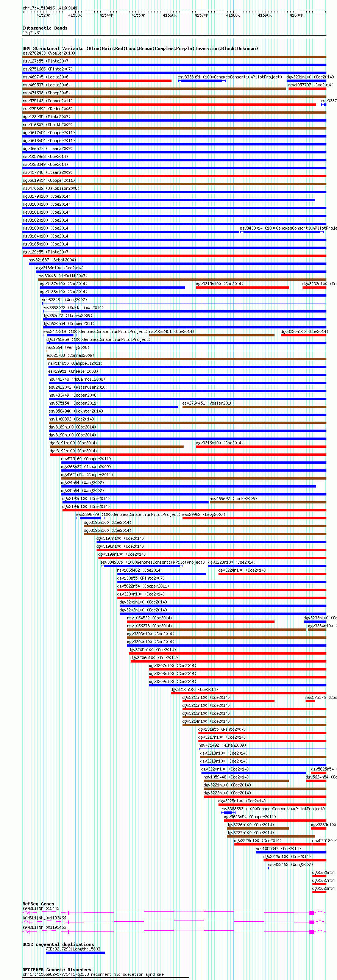This screenshot has height=980, width=337.
Task: Click dgv3215n100 (Coe2014) variant label
Action: coord(220,284)
